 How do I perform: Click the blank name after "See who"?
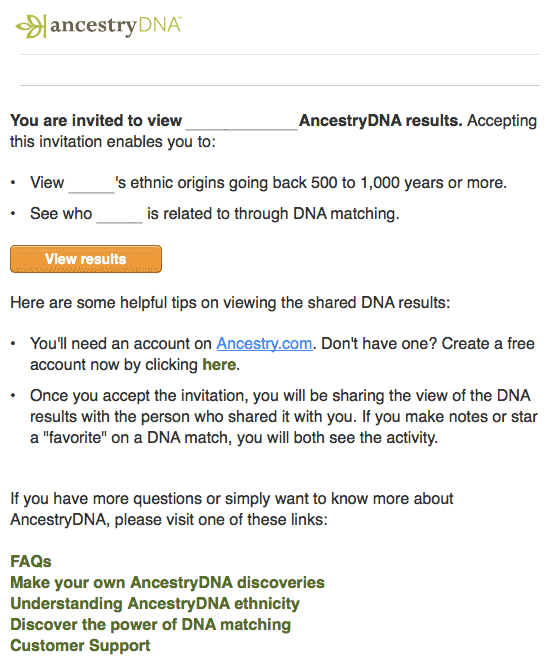pos(119,217)
